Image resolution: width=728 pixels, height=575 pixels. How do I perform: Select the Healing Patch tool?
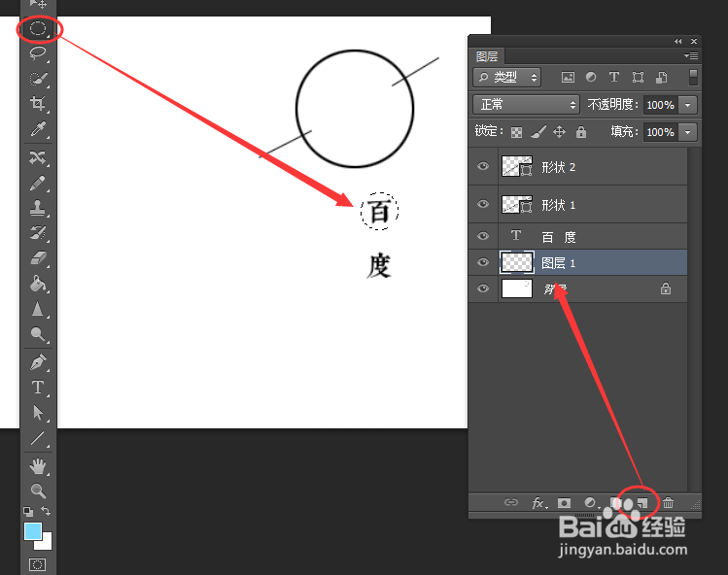pos(38,157)
